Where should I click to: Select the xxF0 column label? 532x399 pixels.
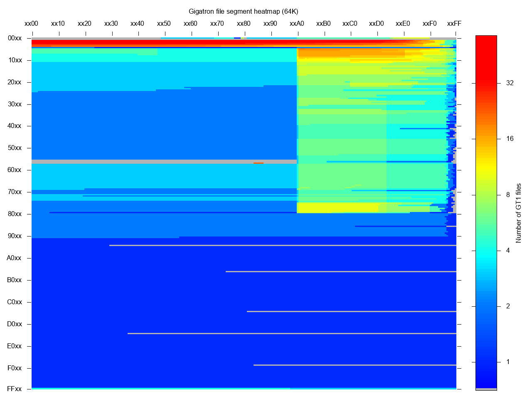pos(429,24)
